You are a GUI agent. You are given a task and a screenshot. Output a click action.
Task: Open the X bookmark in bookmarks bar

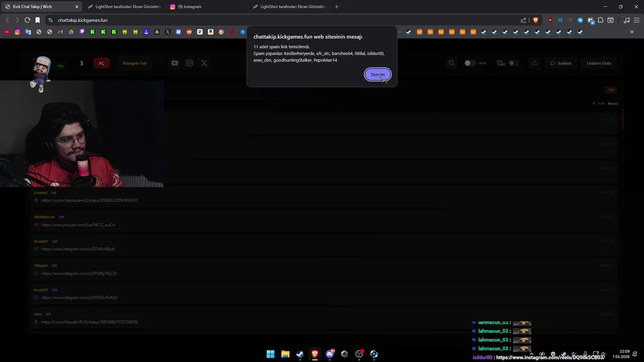tap(168, 32)
